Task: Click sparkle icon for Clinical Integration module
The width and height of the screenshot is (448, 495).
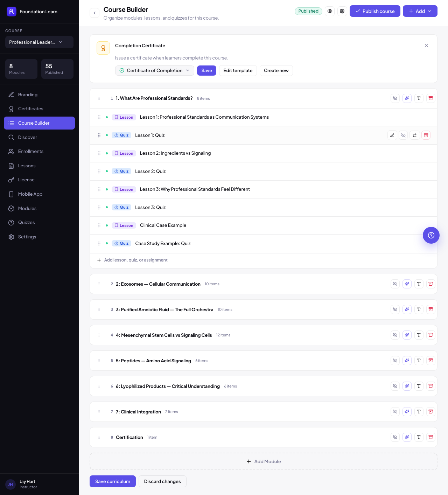Action: 407,412
